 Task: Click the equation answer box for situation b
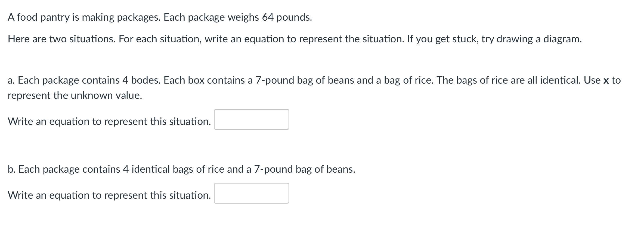coord(251,193)
